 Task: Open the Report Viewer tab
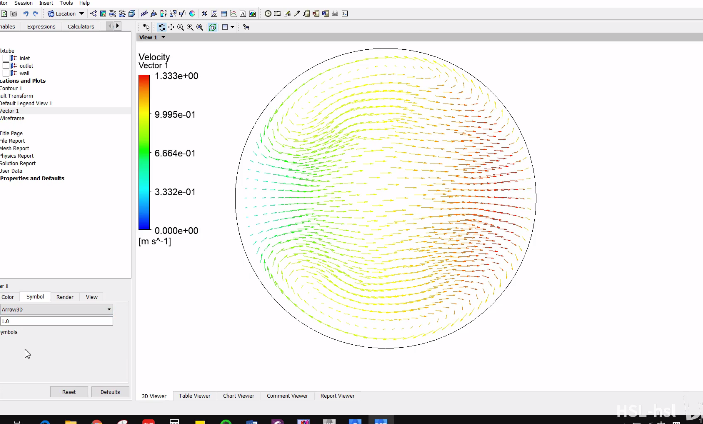point(338,396)
